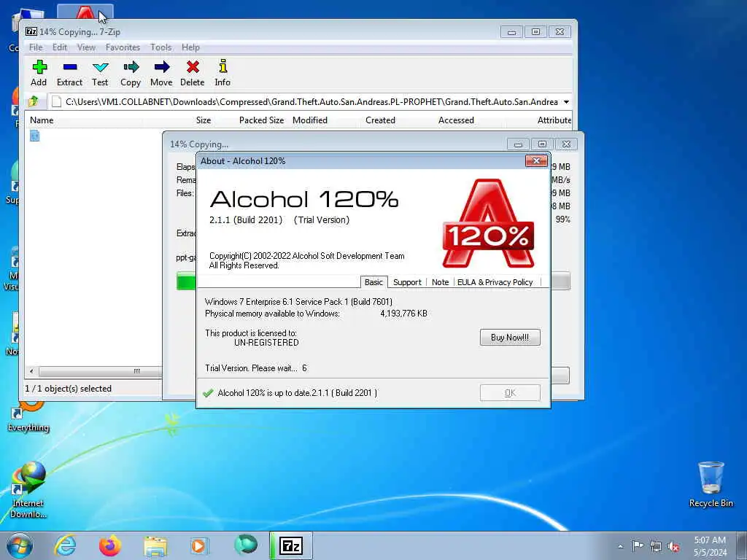
Task: Sort by Accessed column header
Action: coord(456,120)
